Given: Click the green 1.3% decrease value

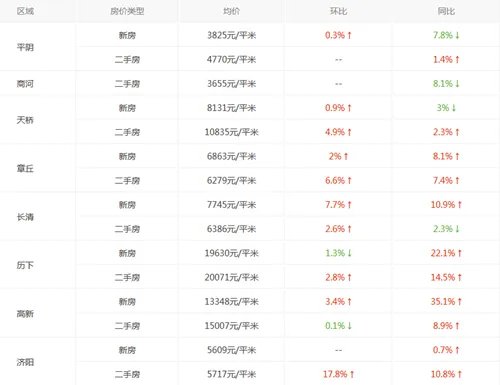Looking at the screenshot, I should point(338,253).
